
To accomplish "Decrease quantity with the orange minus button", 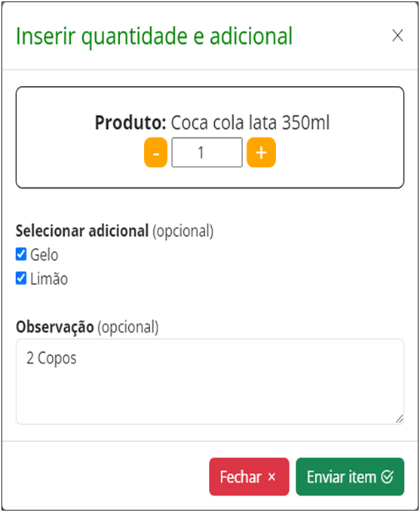I will point(156,152).
